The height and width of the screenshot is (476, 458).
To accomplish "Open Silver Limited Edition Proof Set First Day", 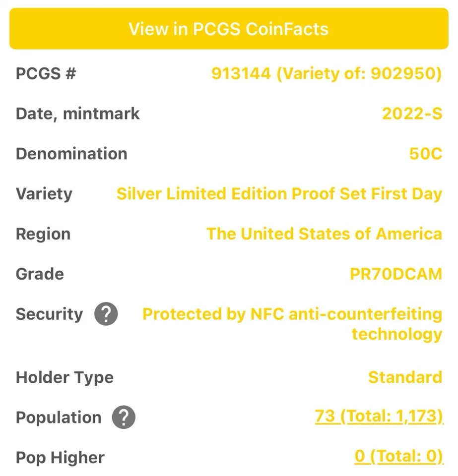I will click(279, 194).
